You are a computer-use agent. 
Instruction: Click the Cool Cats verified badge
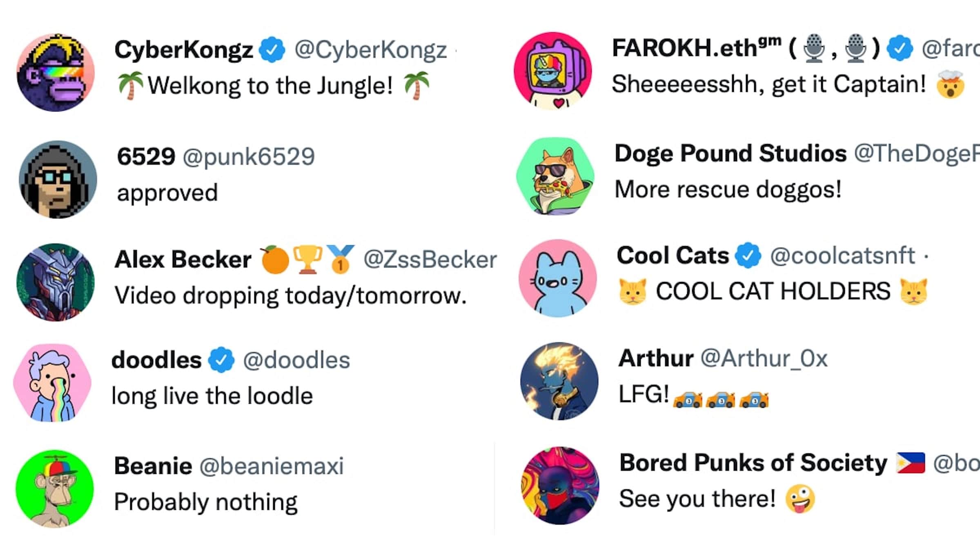(748, 256)
